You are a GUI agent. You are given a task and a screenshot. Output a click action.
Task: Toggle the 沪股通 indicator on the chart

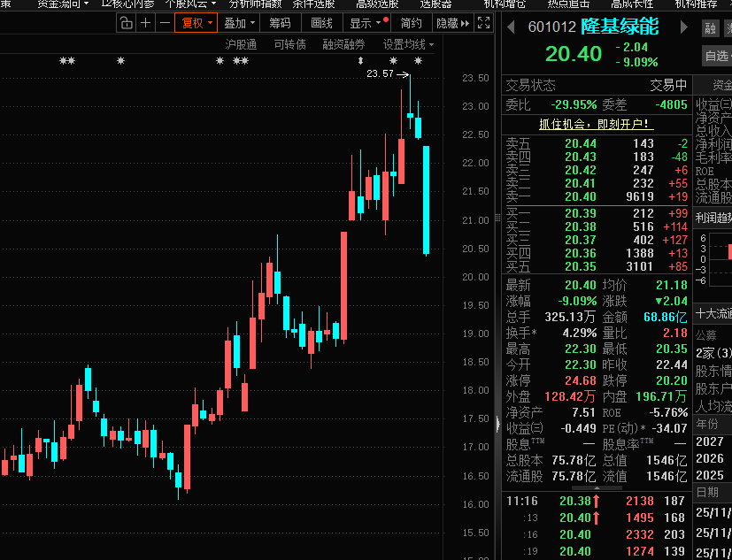click(x=241, y=44)
